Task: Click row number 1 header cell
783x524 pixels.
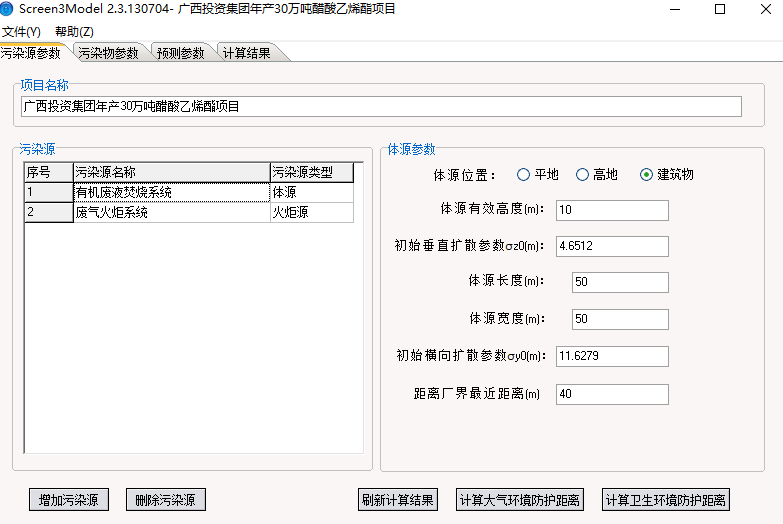Action: point(49,192)
